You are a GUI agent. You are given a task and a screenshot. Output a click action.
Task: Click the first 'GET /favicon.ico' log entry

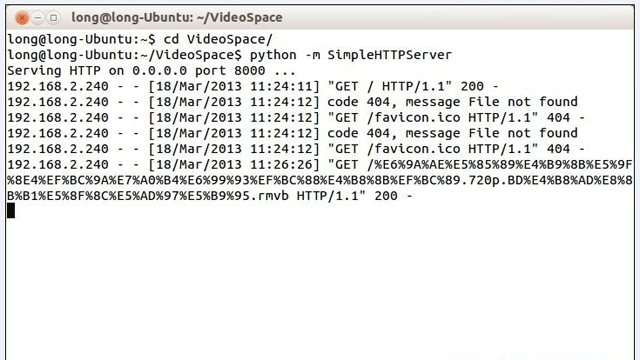(296, 118)
